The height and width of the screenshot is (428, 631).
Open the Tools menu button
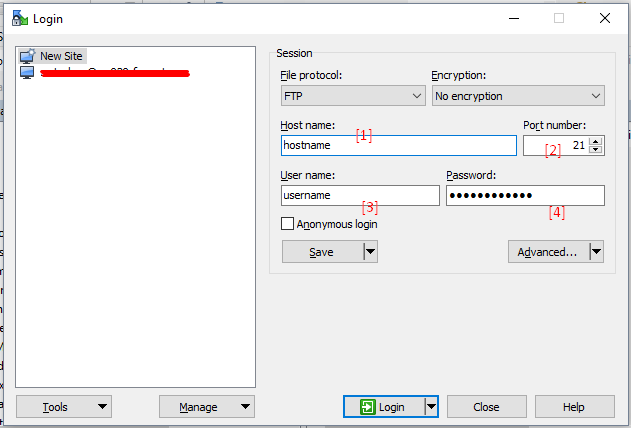(64, 407)
